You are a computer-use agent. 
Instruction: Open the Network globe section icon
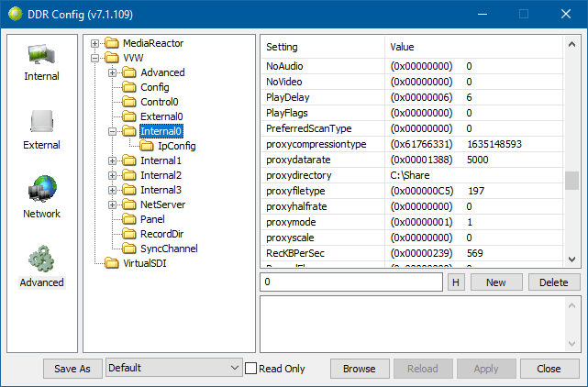42,188
